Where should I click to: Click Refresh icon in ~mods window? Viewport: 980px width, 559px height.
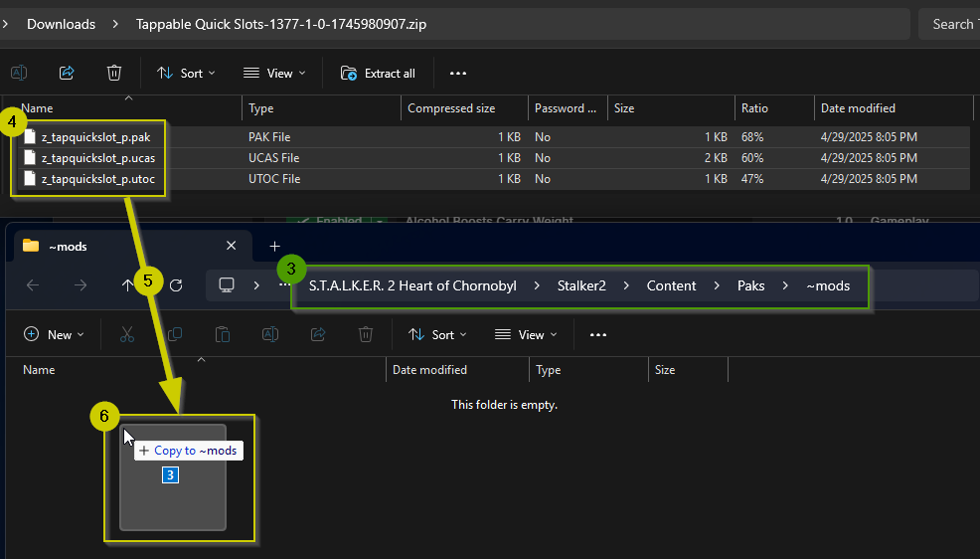176,285
